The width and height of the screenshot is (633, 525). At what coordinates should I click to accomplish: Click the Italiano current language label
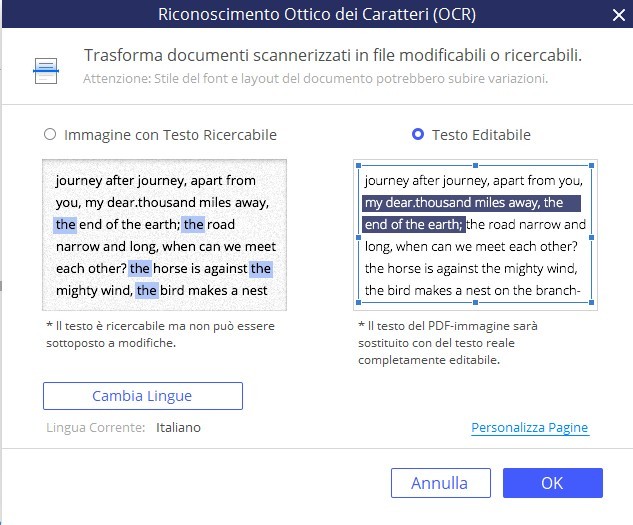coord(178,427)
